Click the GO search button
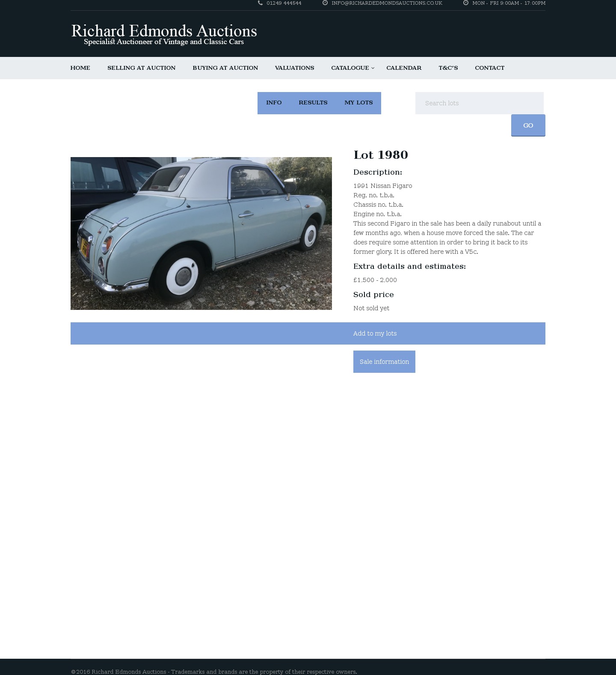The image size is (616, 675). click(x=528, y=125)
